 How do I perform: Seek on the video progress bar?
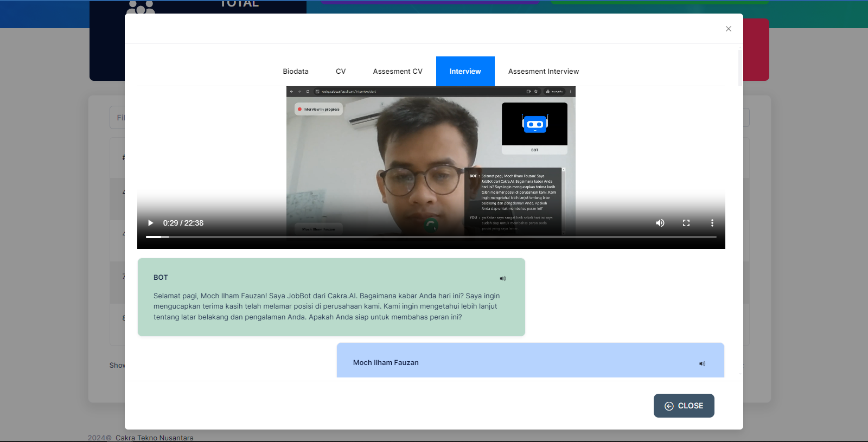point(431,237)
